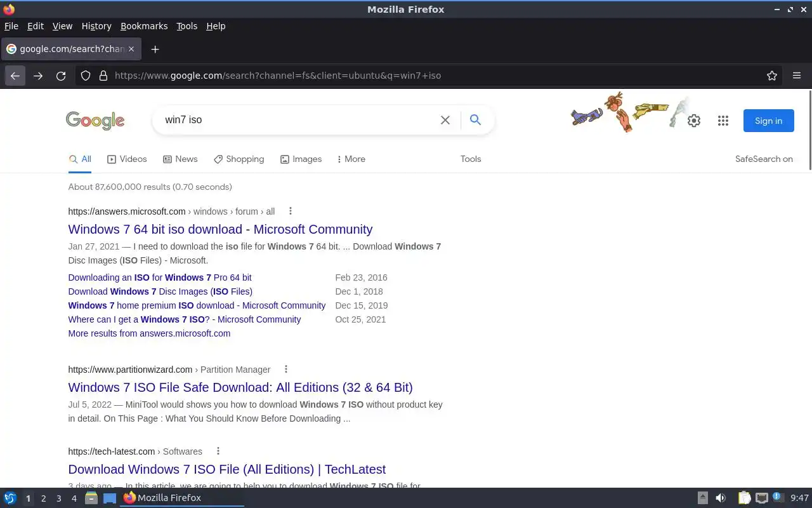Click the site security padlock icon
The width and height of the screenshot is (812, 508).
[103, 76]
